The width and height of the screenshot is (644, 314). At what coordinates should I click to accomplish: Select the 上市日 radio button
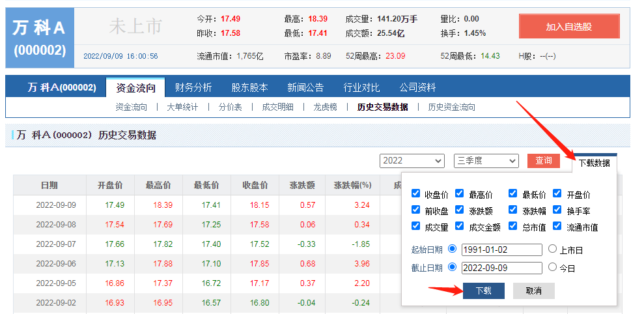pos(552,249)
